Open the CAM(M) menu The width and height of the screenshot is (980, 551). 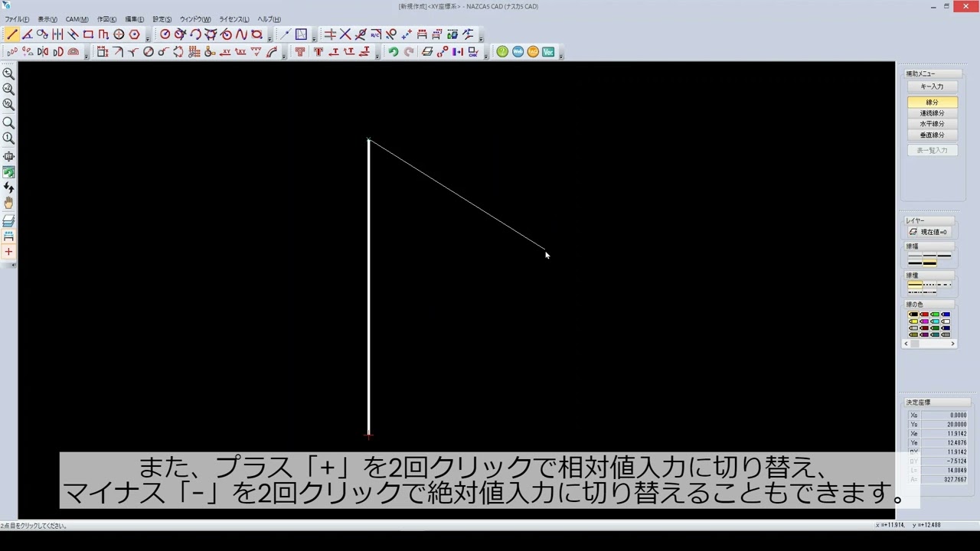[77, 19]
